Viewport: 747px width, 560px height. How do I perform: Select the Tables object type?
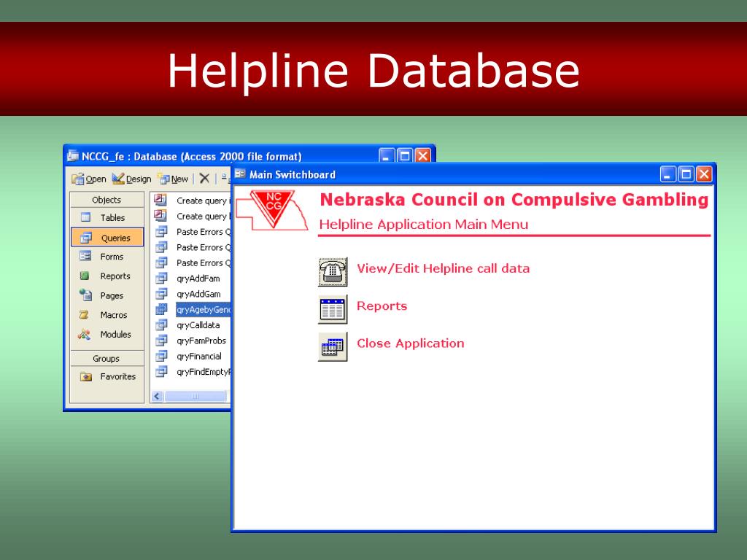[x=107, y=217]
